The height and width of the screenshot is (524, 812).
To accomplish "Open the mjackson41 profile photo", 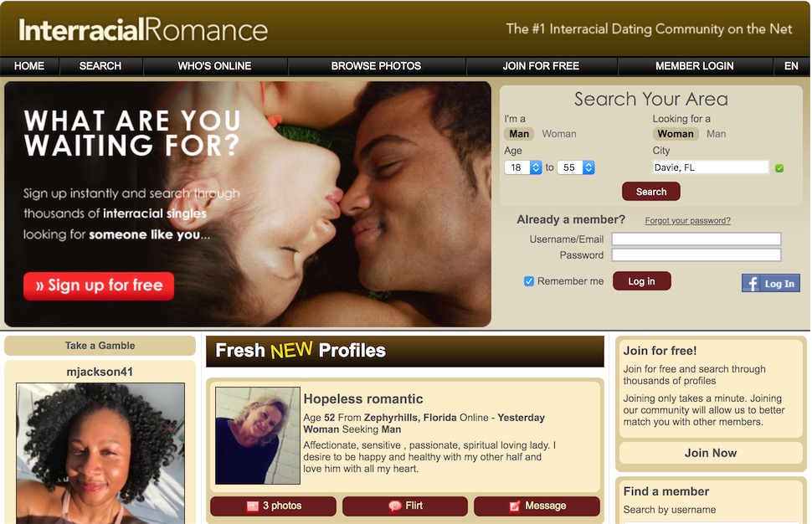I will coord(100,453).
